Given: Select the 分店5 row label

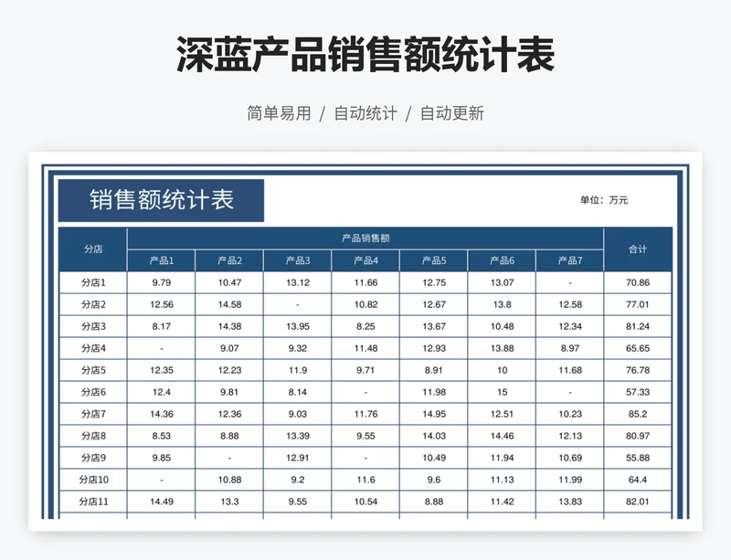Looking at the screenshot, I should pyautogui.click(x=93, y=370).
